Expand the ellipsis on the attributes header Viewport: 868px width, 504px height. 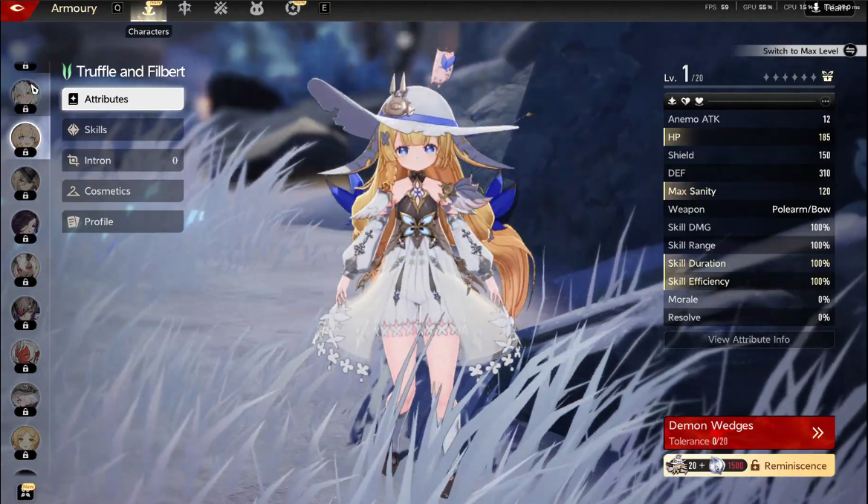click(825, 101)
